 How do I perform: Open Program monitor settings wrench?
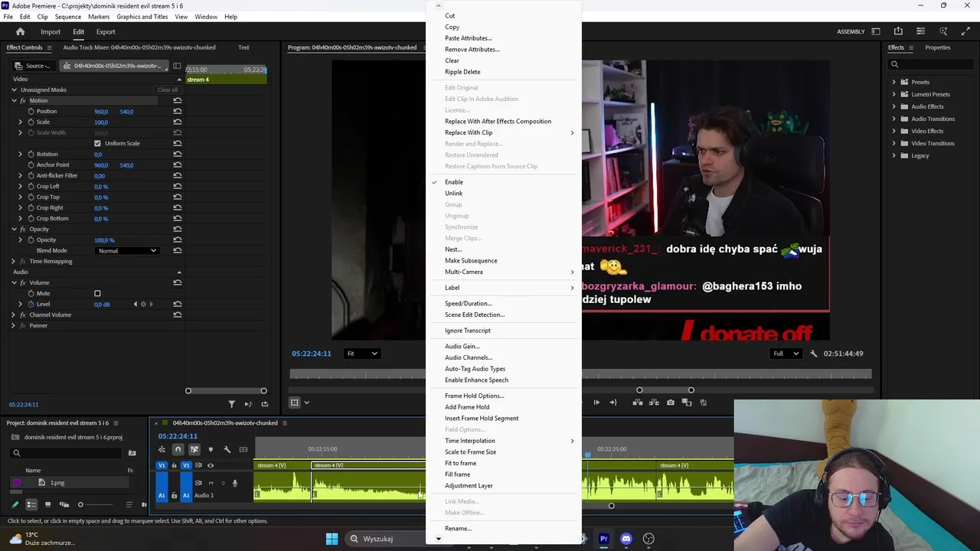pyautogui.click(x=814, y=354)
